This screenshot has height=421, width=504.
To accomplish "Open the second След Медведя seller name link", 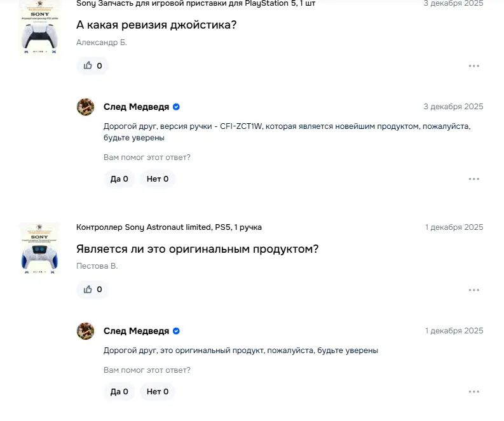I will click(x=136, y=331).
